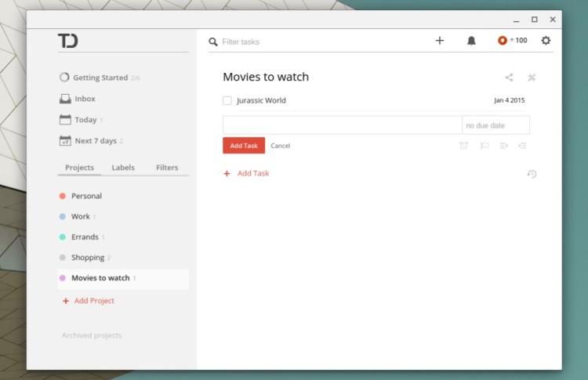Click the no due date field
The image size is (588, 380).
pos(495,125)
